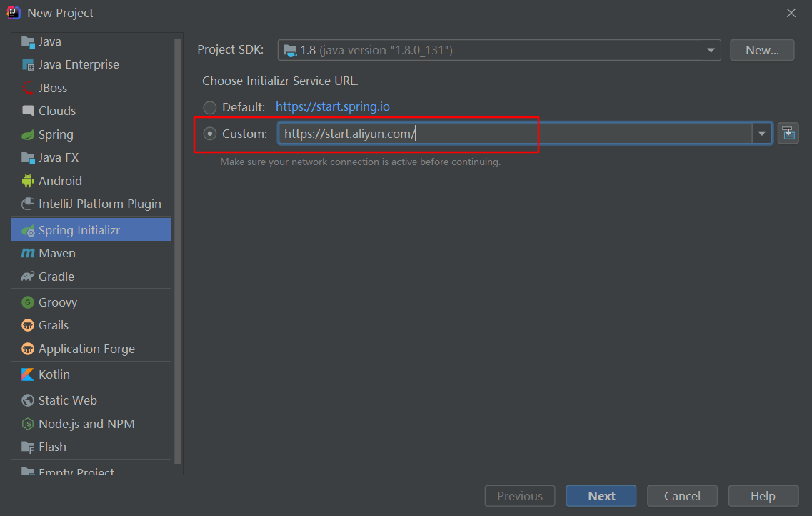Click the project type list scrollbar
The height and width of the screenshot is (516, 812).
[178, 250]
